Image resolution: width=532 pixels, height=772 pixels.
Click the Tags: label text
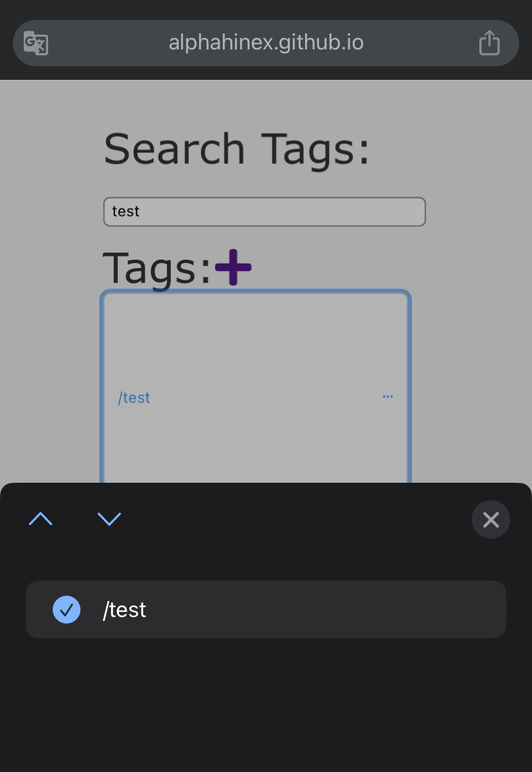click(157, 267)
